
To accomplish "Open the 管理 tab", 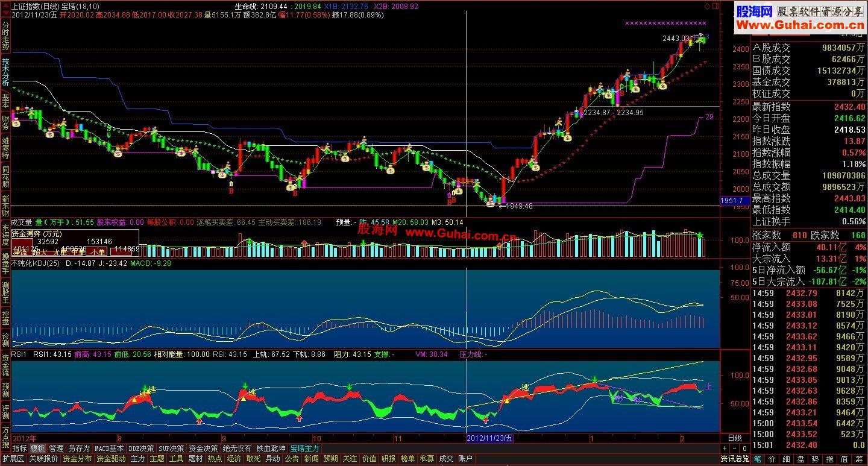I will coord(56,449).
